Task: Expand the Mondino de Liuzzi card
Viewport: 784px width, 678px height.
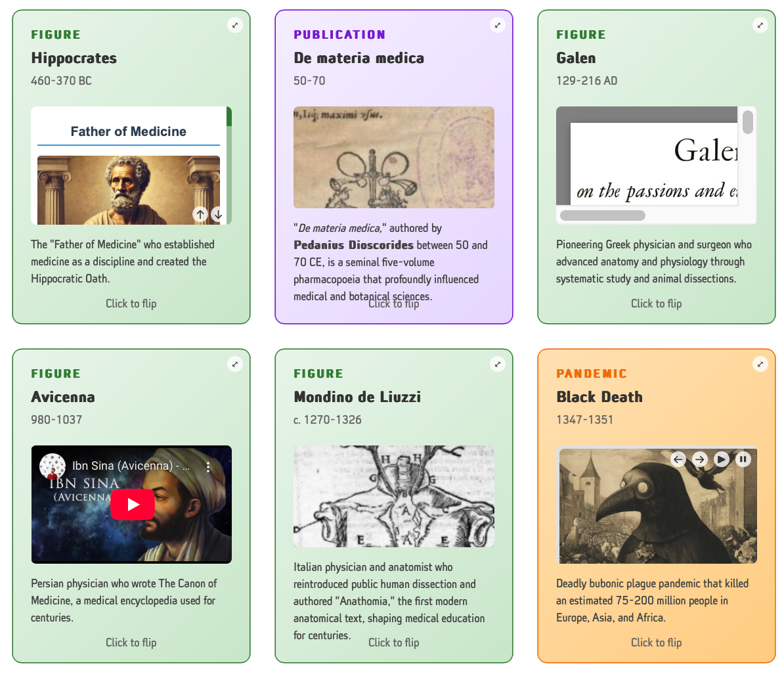Action: click(x=498, y=364)
